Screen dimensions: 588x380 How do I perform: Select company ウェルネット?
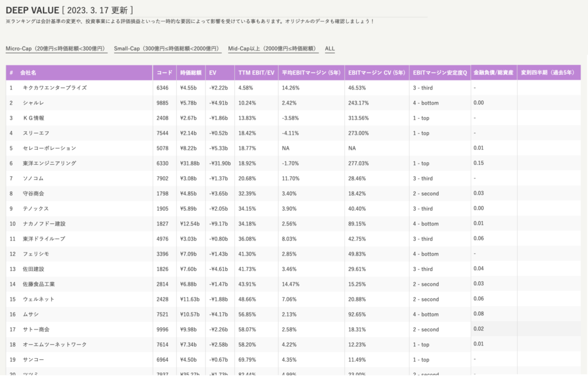pos(38,300)
